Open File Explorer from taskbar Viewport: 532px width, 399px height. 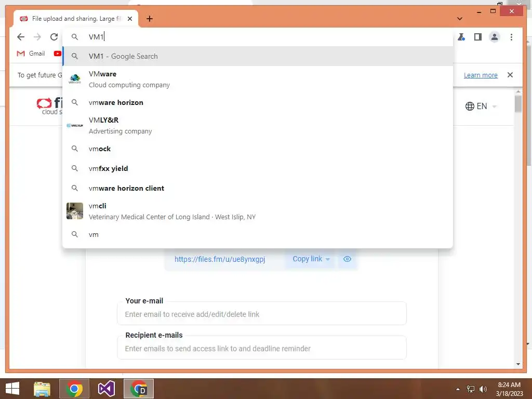click(42, 389)
